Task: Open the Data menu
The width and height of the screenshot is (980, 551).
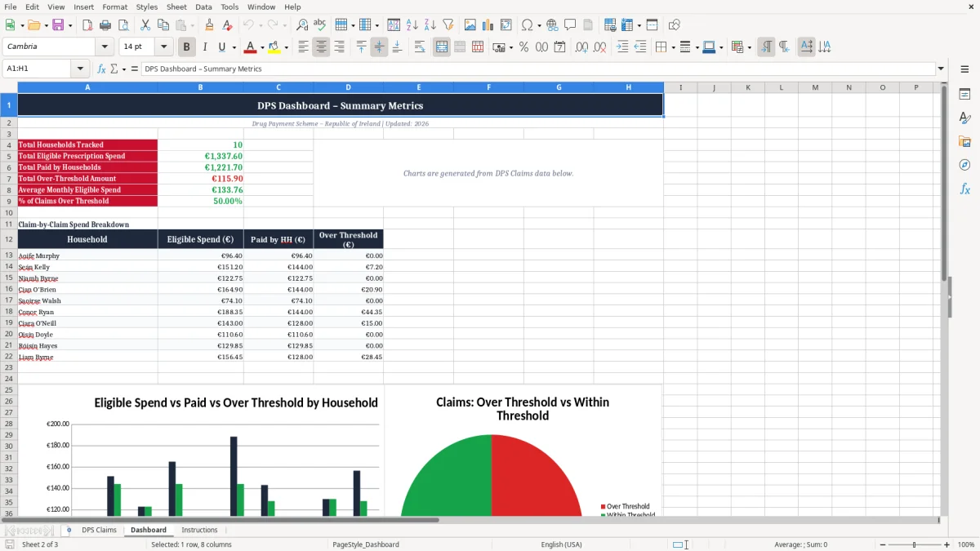Action: tap(203, 7)
